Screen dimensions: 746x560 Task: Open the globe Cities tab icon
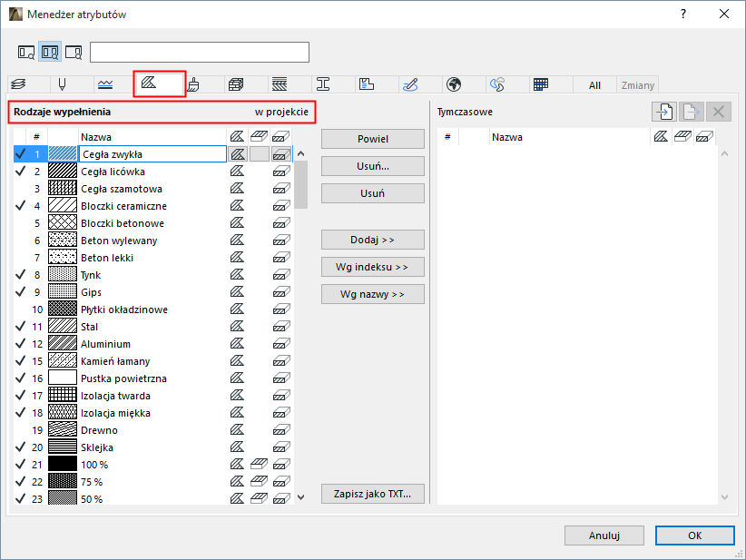click(x=454, y=84)
